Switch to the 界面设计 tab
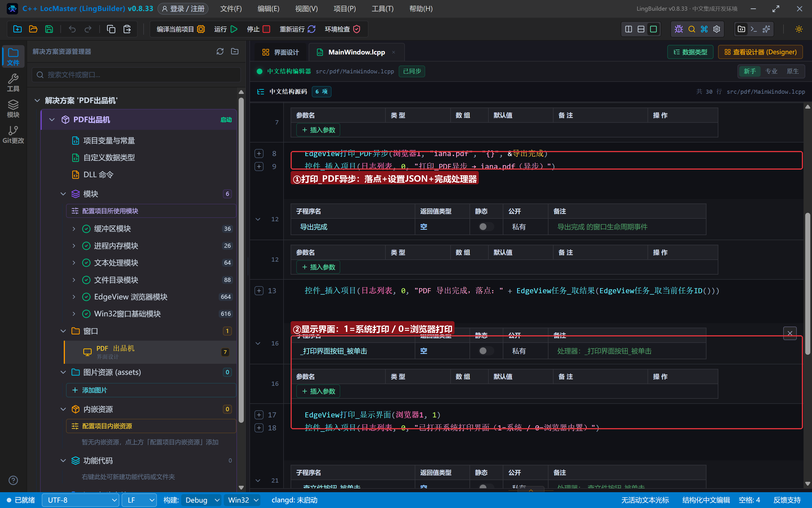 click(280, 52)
